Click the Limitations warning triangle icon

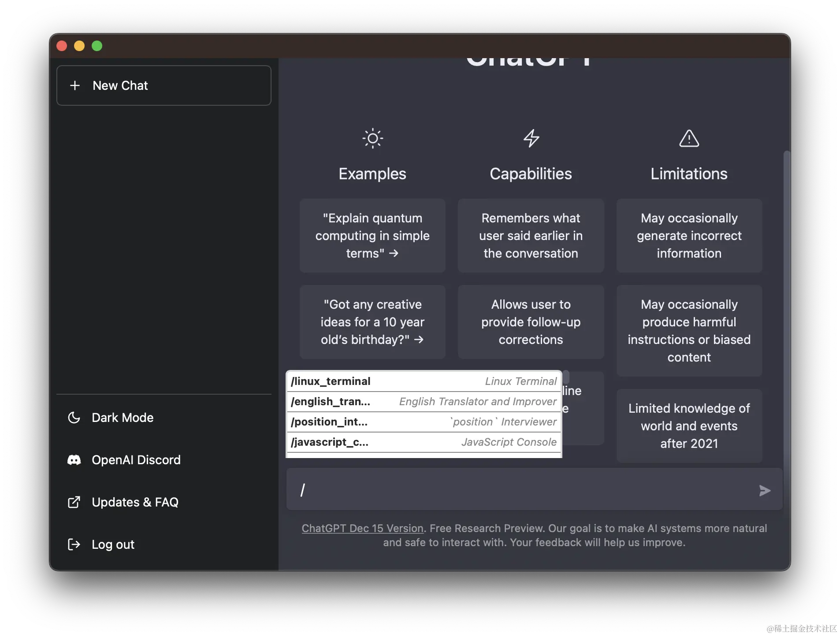(x=688, y=138)
